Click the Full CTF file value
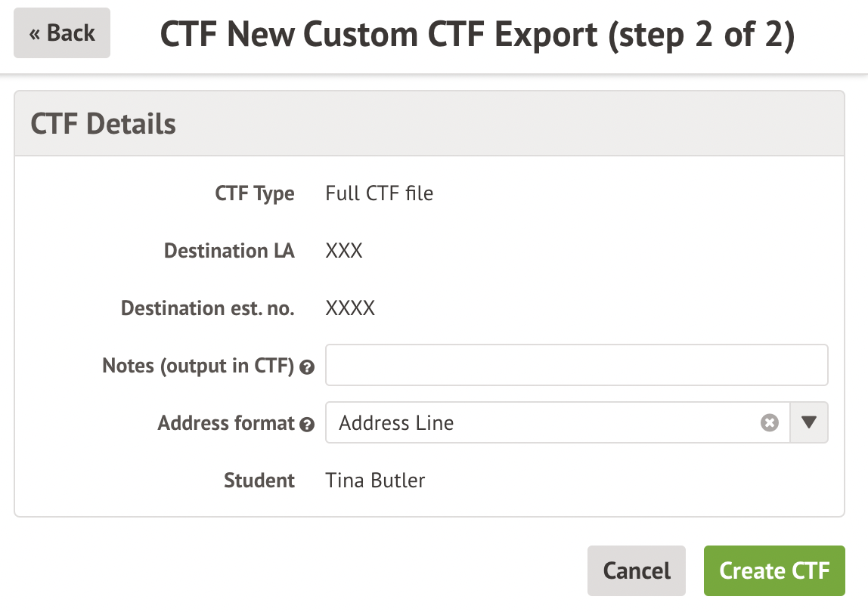The width and height of the screenshot is (868, 612). point(379,193)
